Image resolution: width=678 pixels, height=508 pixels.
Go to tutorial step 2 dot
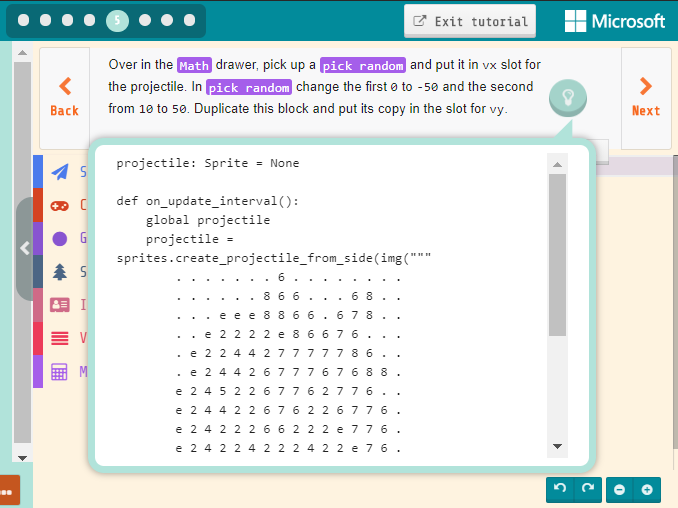(x=45, y=20)
